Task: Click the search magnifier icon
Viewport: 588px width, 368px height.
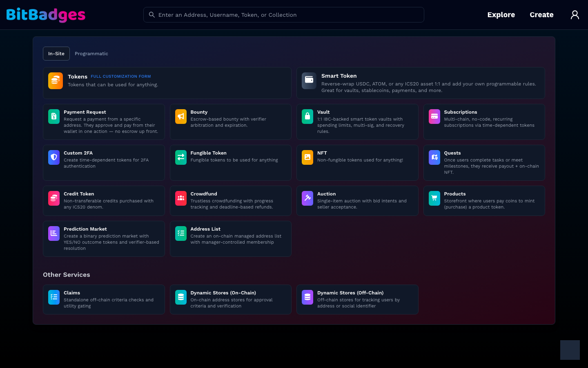Action: [x=152, y=15]
